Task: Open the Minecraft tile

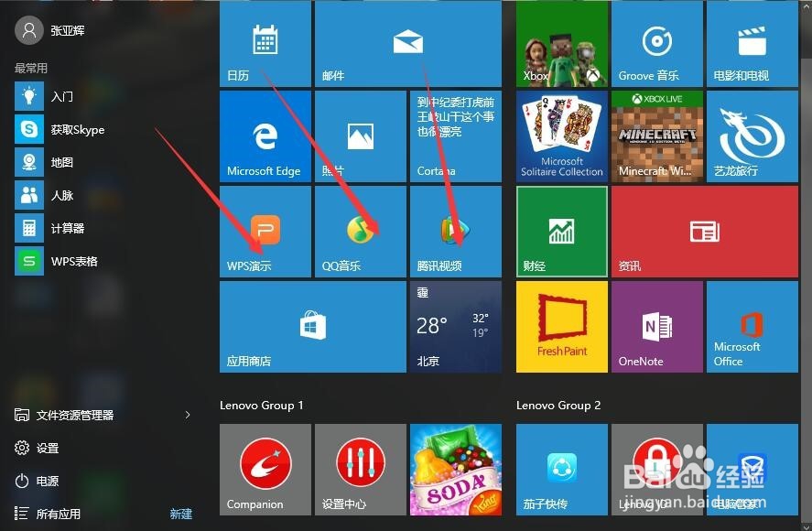Action: coord(656,137)
